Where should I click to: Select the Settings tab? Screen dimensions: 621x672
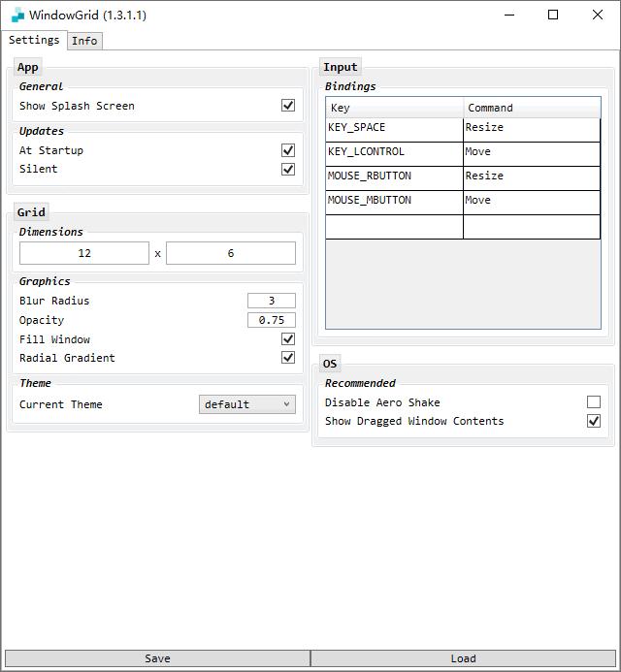pyautogui.click(x=34, y=41)
